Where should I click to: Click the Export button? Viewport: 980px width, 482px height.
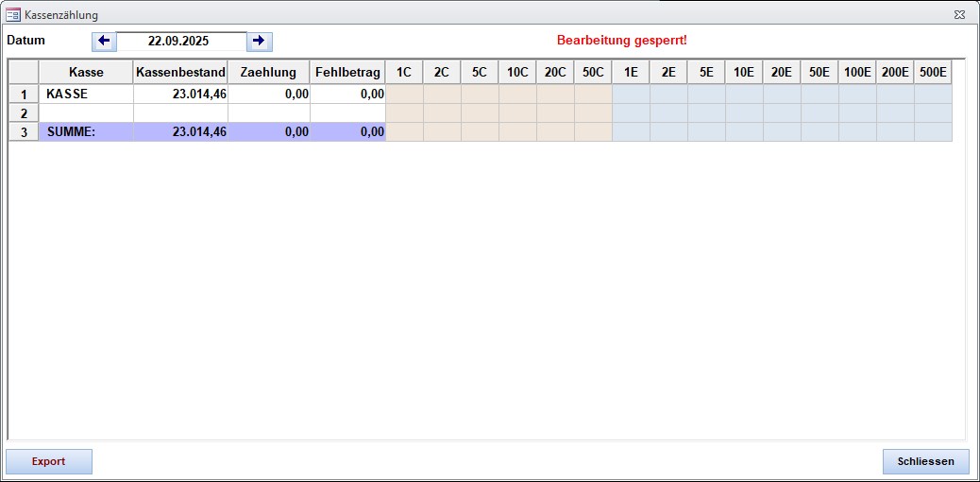pos(49,461)
